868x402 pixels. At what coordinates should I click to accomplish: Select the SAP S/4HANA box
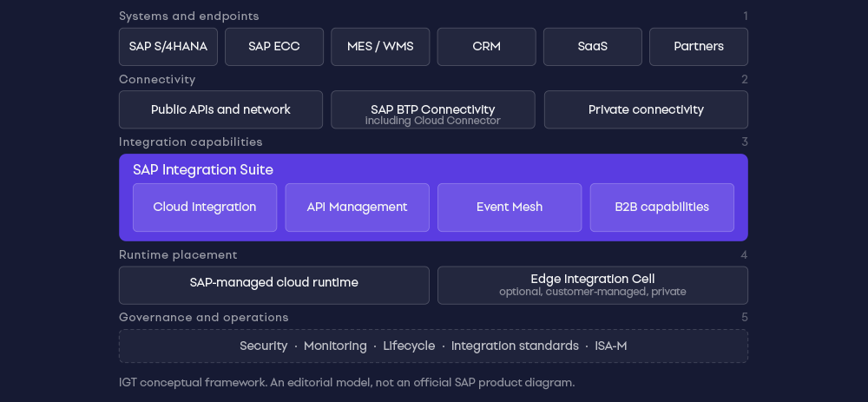click(168, 47)
